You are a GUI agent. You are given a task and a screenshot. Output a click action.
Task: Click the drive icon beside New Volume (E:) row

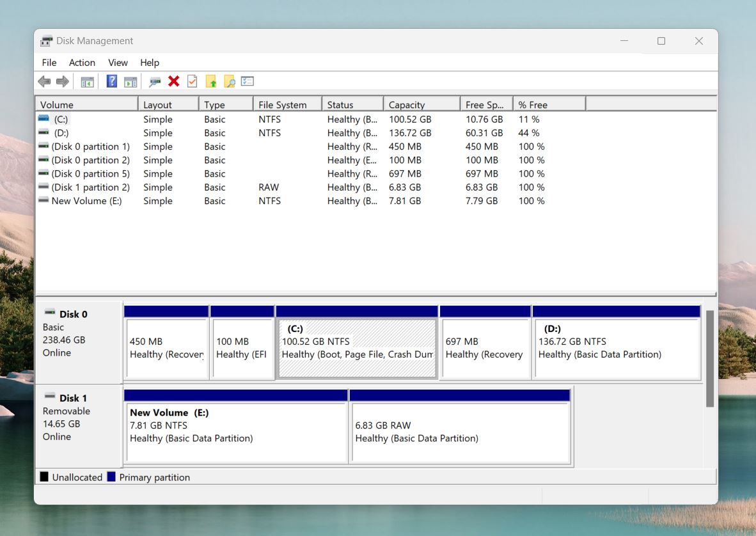[43, 200]
